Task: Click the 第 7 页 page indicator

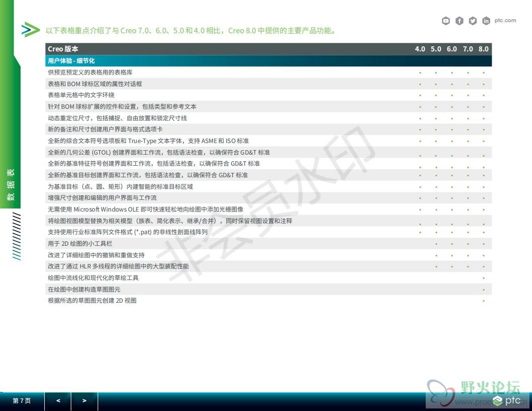Action: tap(22, 401)
